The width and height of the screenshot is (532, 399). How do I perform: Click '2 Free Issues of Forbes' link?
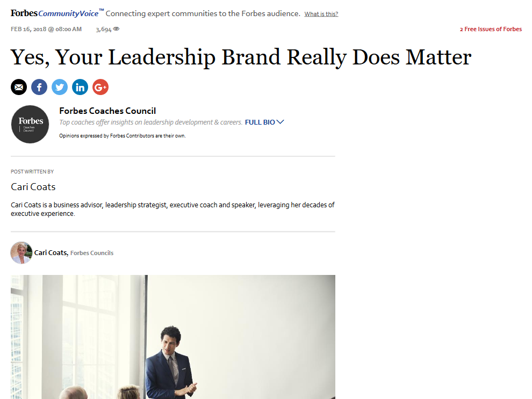pyautogui.click(x=491, y=29)
